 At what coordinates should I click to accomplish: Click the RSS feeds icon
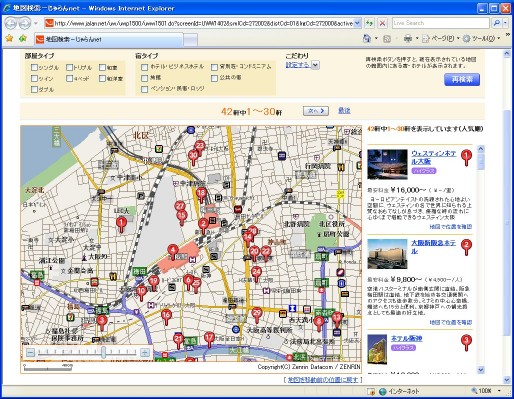pos(387,39)
